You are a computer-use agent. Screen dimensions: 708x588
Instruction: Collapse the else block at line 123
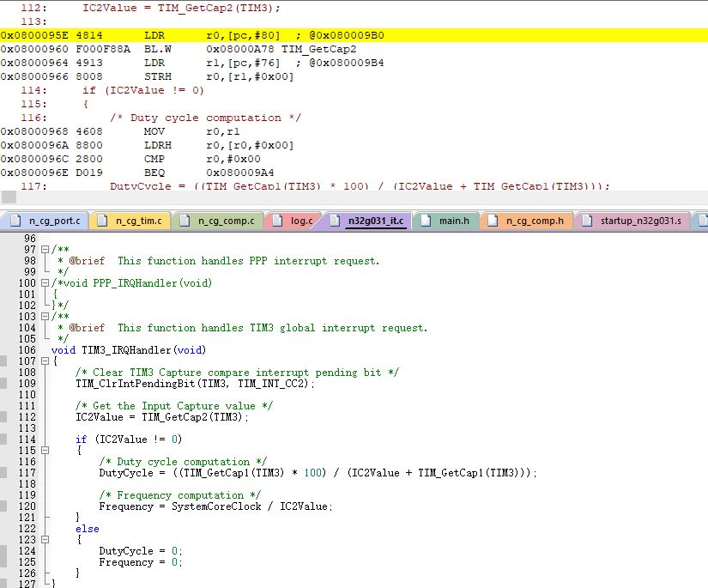point(45,540)
